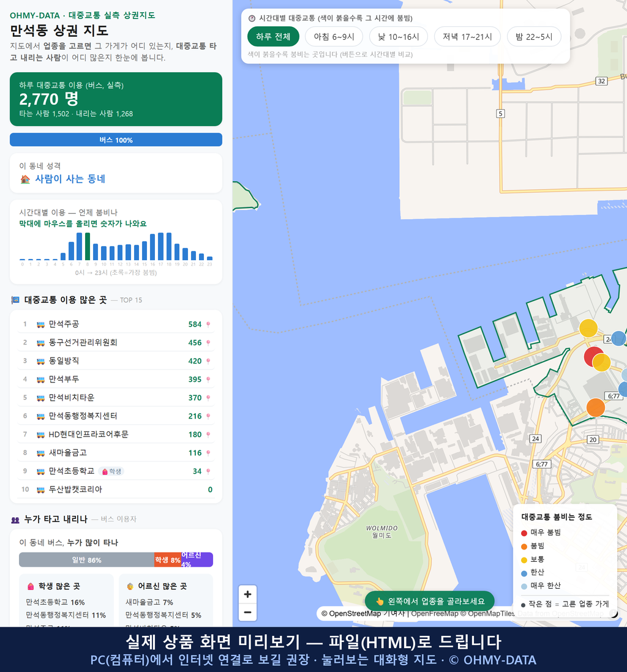Image resolution: width=627 pixels, height=672 pixels.
Task: Click the 일반 86% segment of the rider bar
Action: [86, 560]
